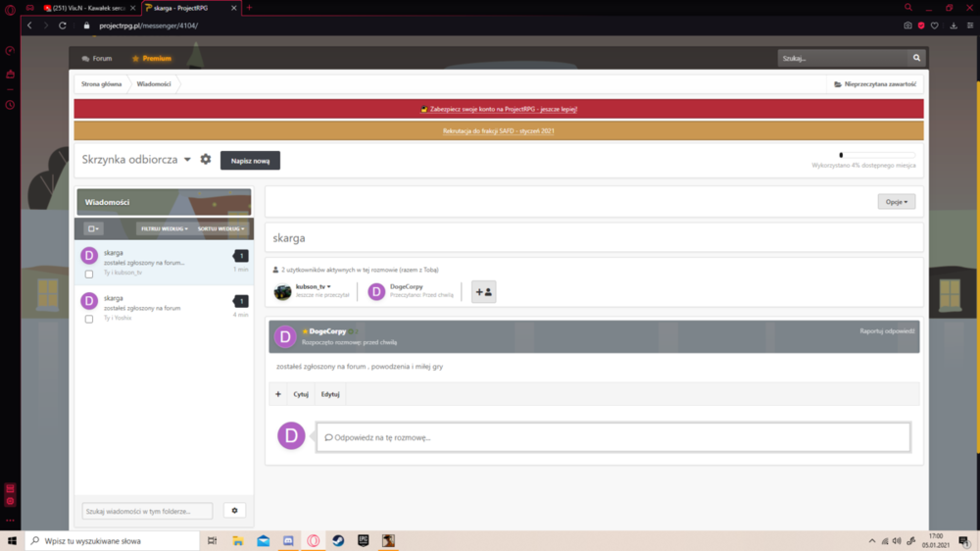Viewport: 980px width, 551px height.
Task: Open inbox settings gear icon
Action: pos(206,160)
